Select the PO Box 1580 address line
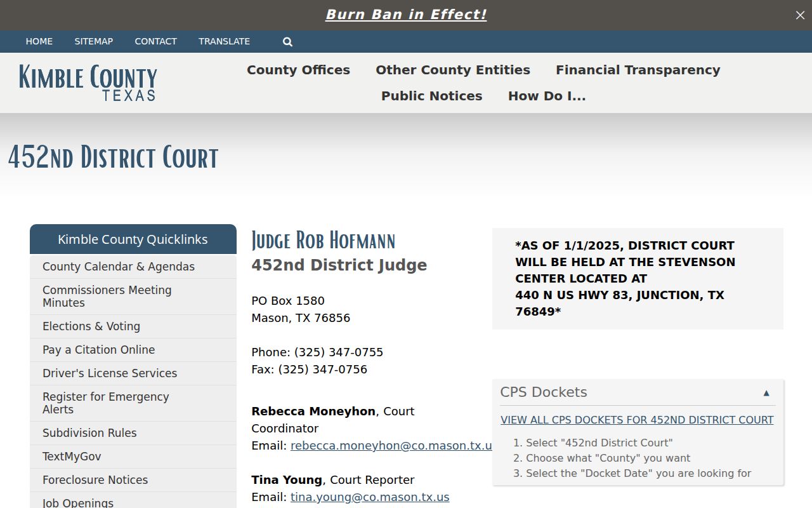Screen dimensions: 812x508 [288, 301]
